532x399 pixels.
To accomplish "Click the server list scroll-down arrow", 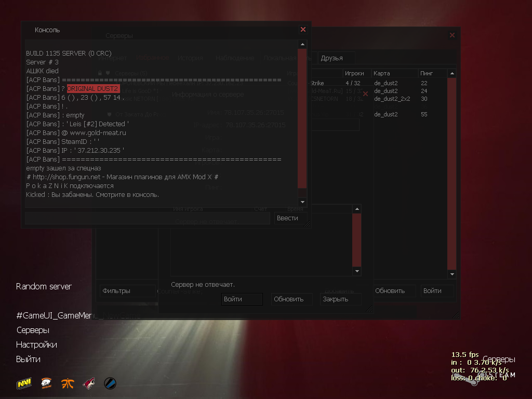I will pyautogui.click(x=452, y=274).
